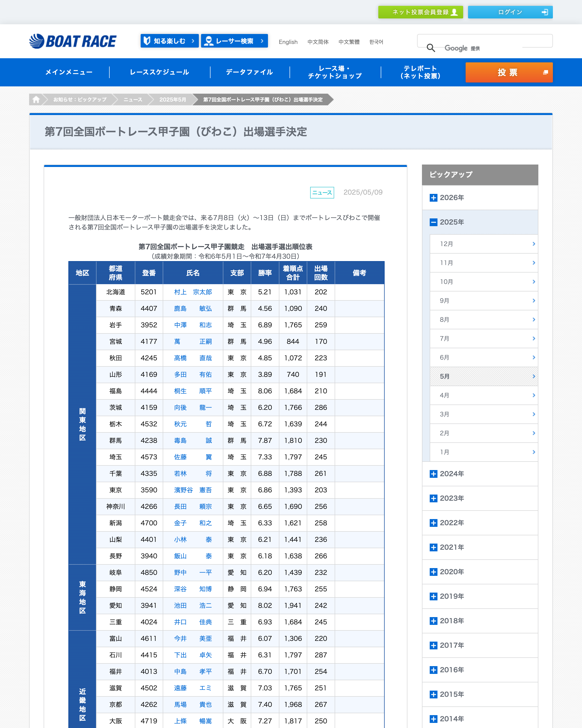Viewport: 582px width, 728px height.
Task: Expand the 2020年 archive section
Action: coord(480,572)
